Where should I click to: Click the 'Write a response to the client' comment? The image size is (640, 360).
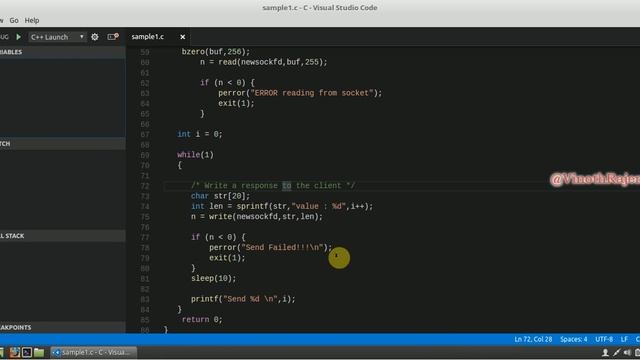point(273,186)
